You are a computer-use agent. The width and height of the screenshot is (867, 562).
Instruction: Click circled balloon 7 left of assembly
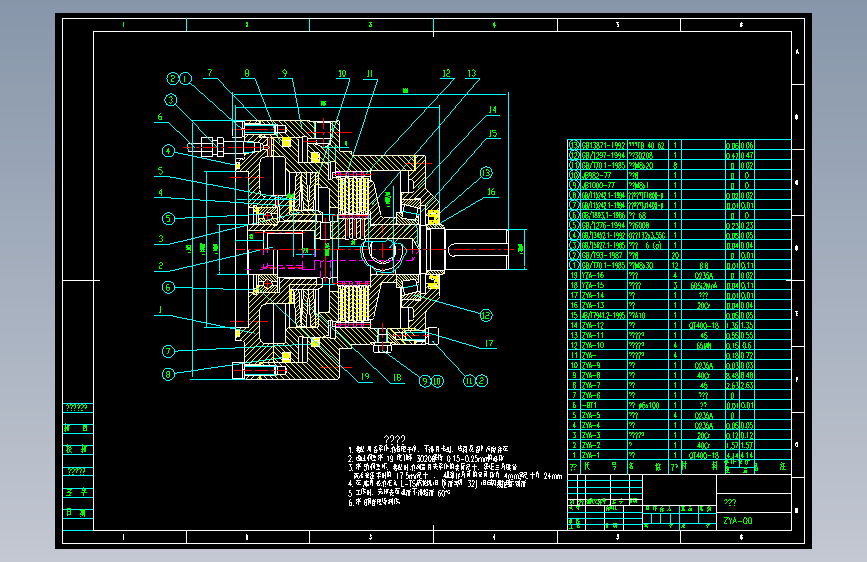click(x=168, y=351)
